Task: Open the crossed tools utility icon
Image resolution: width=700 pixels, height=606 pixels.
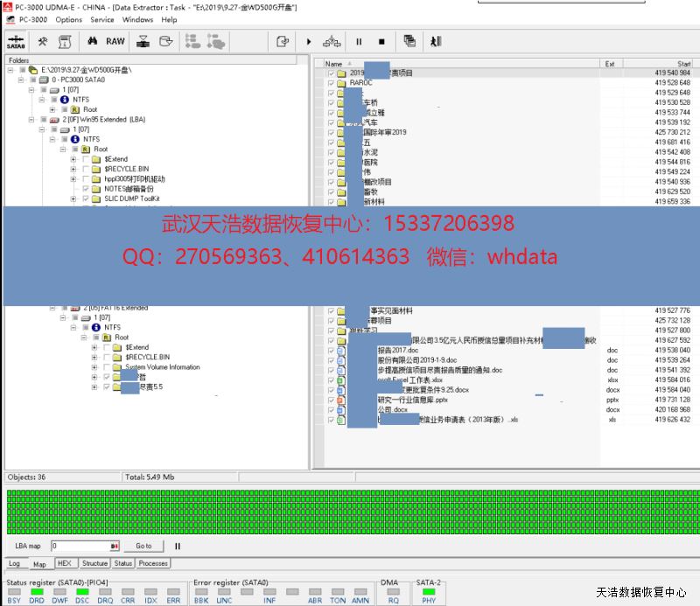Action: click(42, 41)
